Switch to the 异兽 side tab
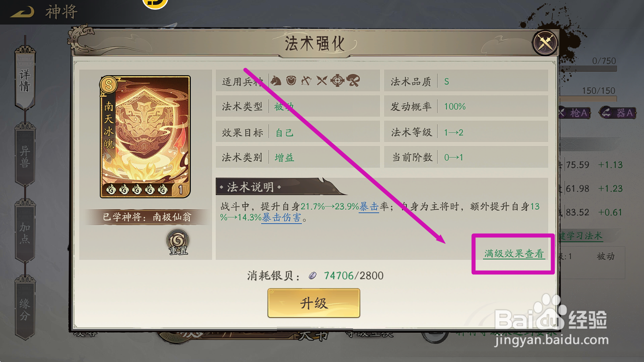This screenshot has width=644, height=362. tap(25, 156)
